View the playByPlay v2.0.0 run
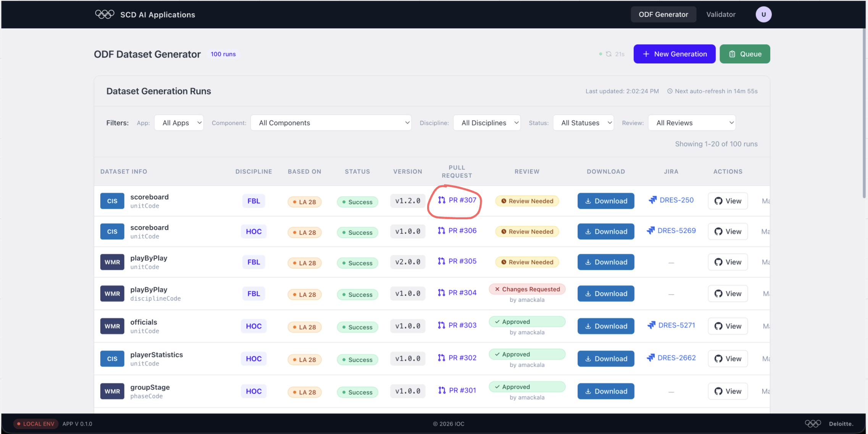868x434 pixels. (x=728, y=262)
